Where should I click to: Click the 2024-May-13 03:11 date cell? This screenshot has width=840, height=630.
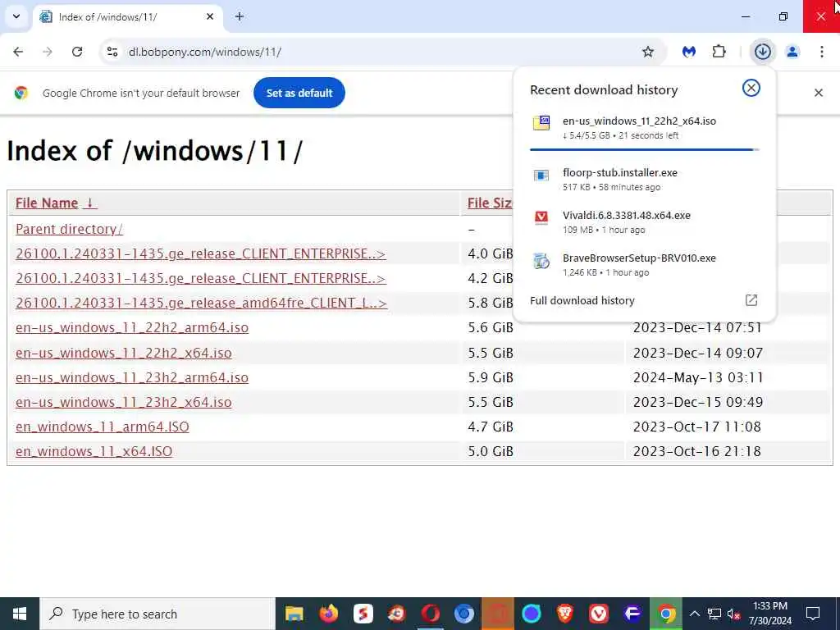(x=697, y=377)
